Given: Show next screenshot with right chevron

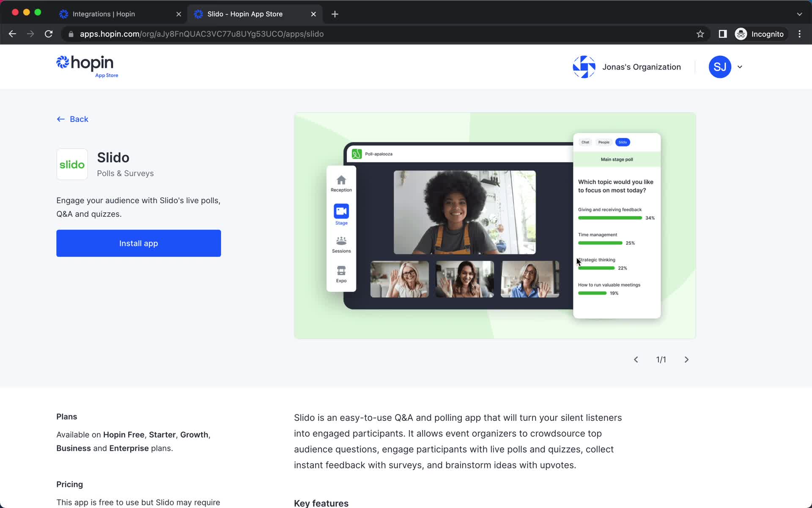Looking at the screenshot, I should 686,359.
